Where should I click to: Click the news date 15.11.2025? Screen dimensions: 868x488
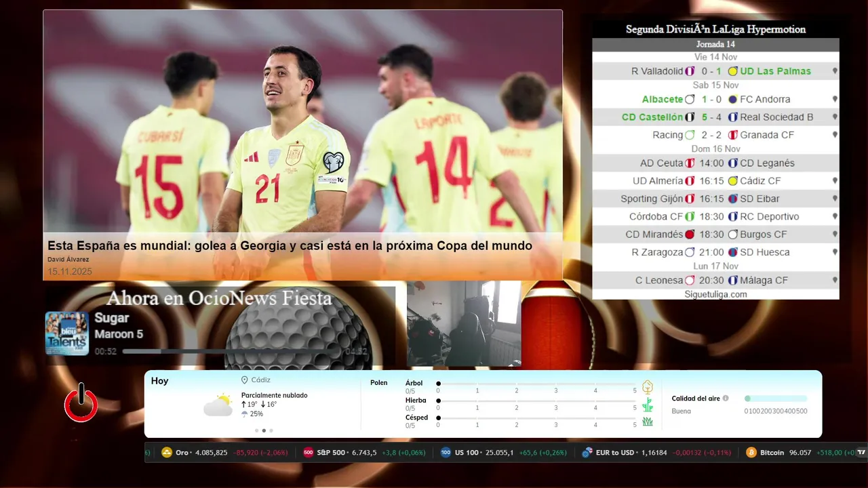[70, 272]
